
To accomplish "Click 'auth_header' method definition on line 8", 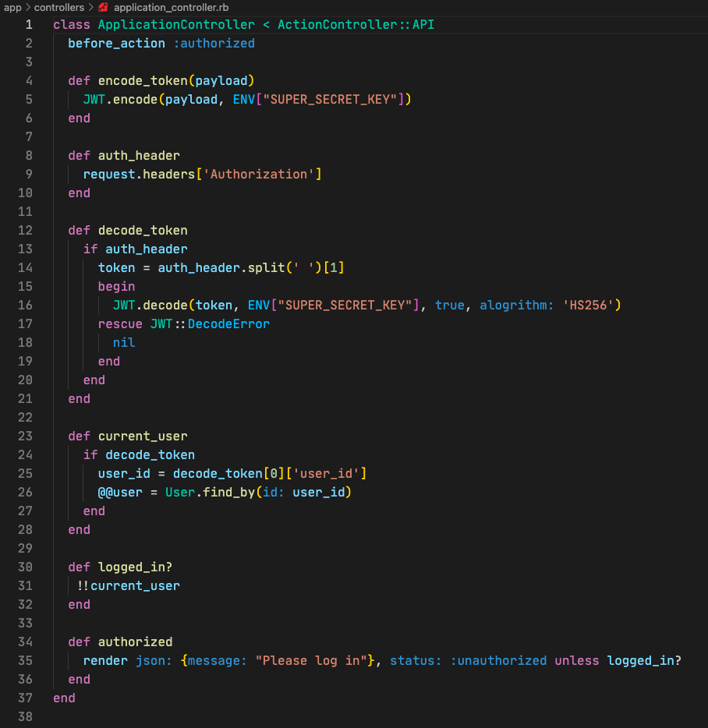I will [139, 156].
